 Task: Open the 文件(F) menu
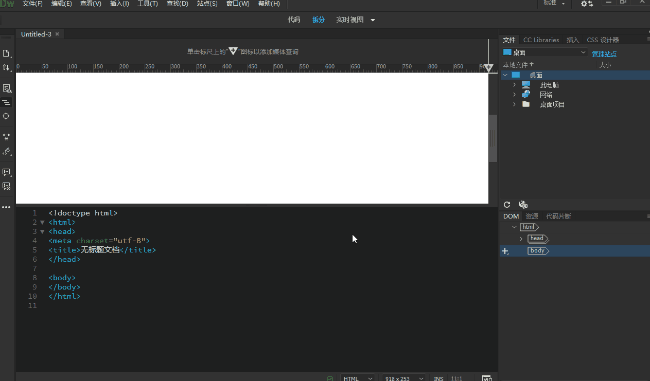32,4
